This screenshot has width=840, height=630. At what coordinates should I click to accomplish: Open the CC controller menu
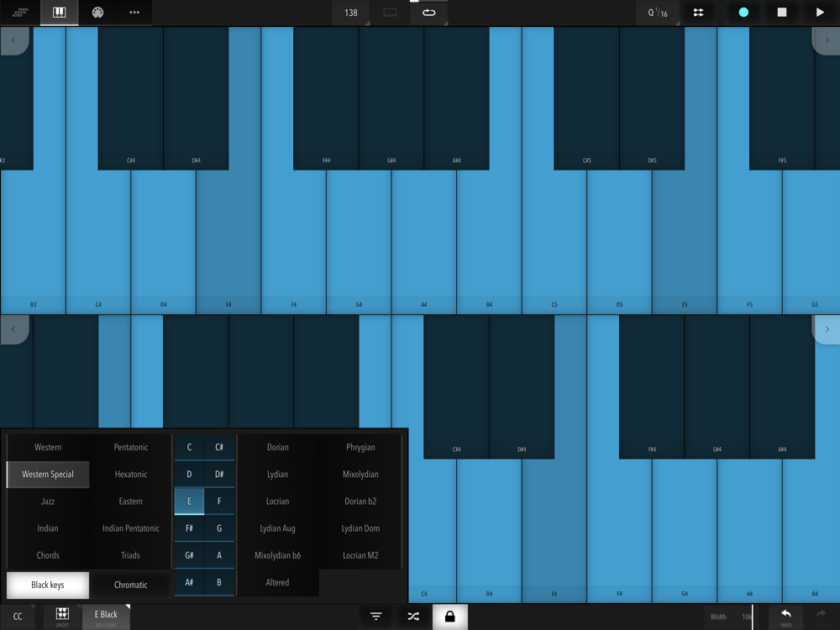[x=18, y=617]
